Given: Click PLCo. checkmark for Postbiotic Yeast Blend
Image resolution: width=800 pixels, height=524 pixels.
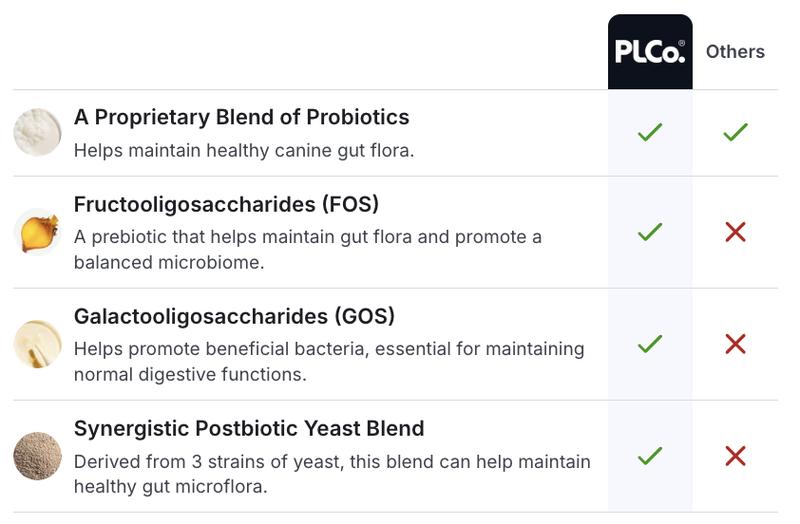Looking at the screenshot, I should tap(650, 456).
